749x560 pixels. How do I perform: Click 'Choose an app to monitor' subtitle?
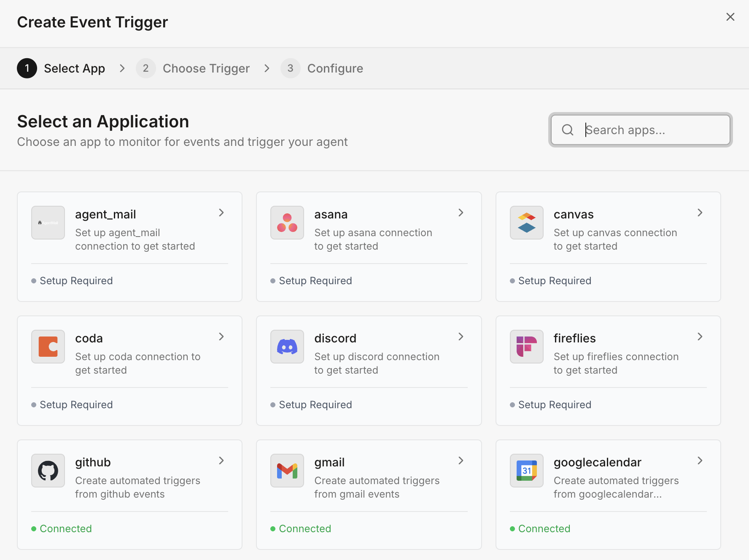(x=182, y=142)
